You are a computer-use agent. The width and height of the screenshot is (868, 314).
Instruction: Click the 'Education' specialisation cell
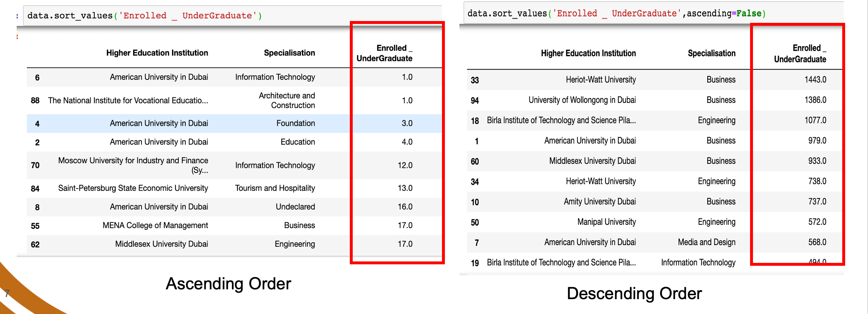[x=298, y=142]
